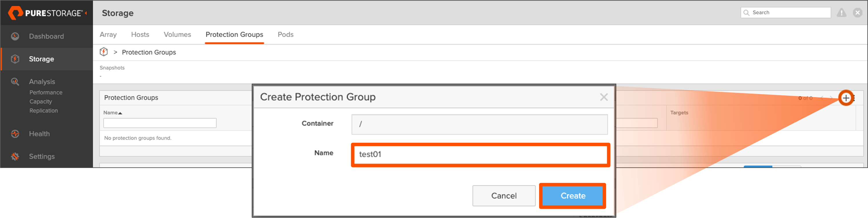Click the plus icon to add protection group
868x218 pixels.
click(x=845, y=98)
